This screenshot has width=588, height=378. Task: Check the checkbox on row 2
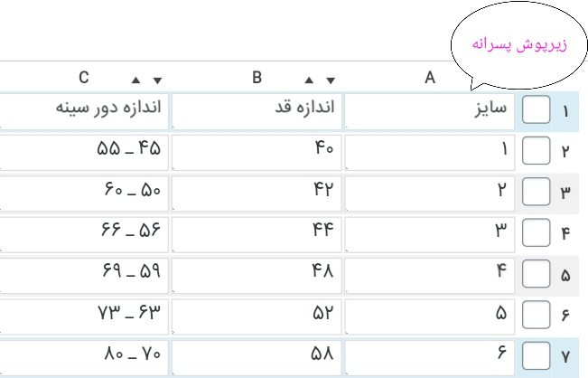pyautogui.click(x=537, y=151)
